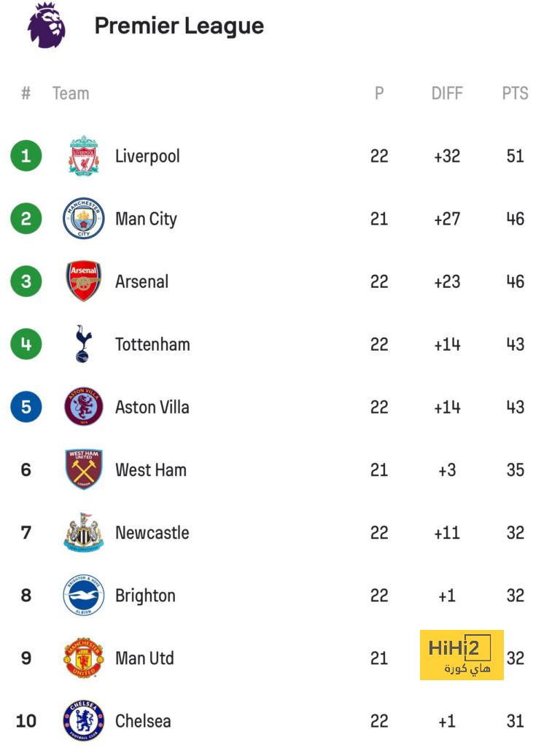
Task: Click the Newcastle club crest
Action: pos(83,532)
